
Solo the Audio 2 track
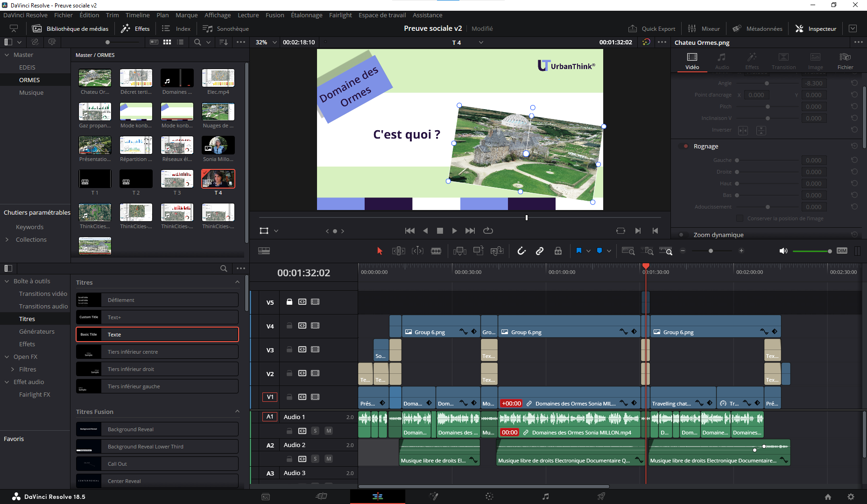pyautogui.click(x=315, y=459)
